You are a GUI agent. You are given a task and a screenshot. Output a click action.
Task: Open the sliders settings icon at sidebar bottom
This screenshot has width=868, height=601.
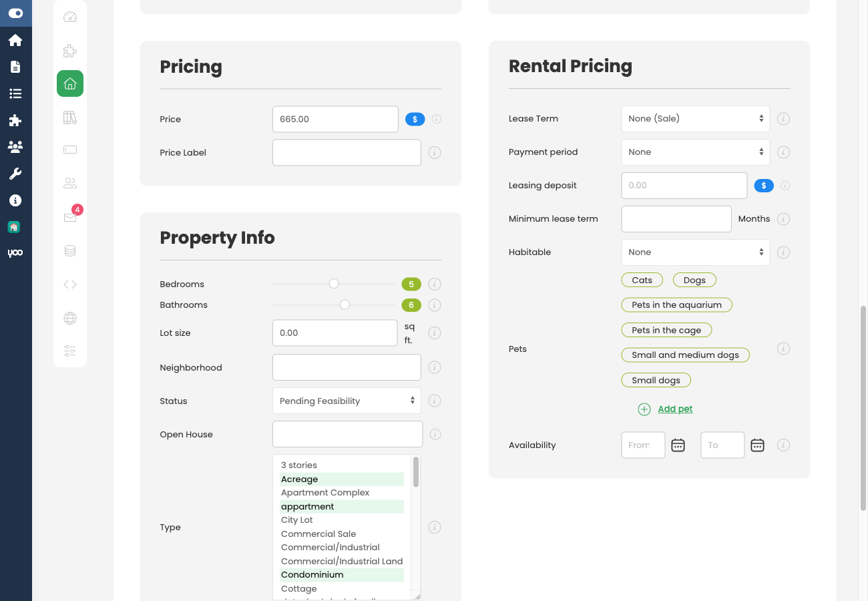tap(70, 351)
